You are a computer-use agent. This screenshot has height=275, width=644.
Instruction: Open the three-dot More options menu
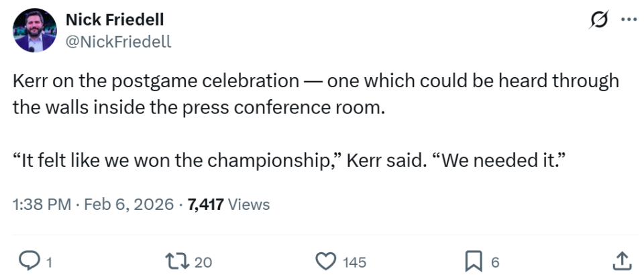pos(628,20)
